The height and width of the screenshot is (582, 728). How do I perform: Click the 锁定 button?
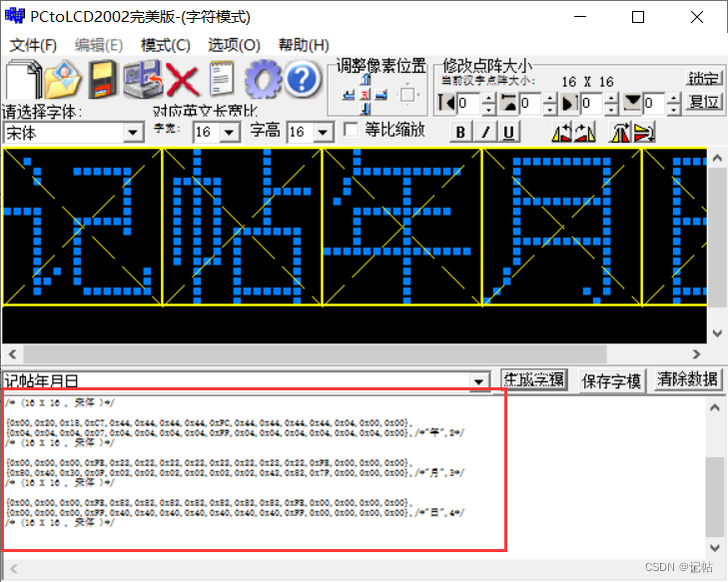click(x=704, y=78)
